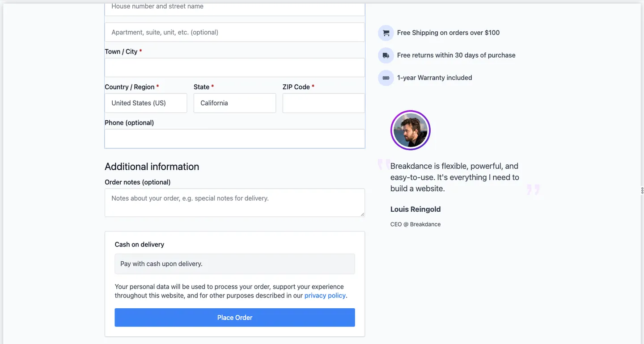The width and height of the screenshot is (644, 344).
Task: Click the Town / City label
Action: [x=123, y=51]
